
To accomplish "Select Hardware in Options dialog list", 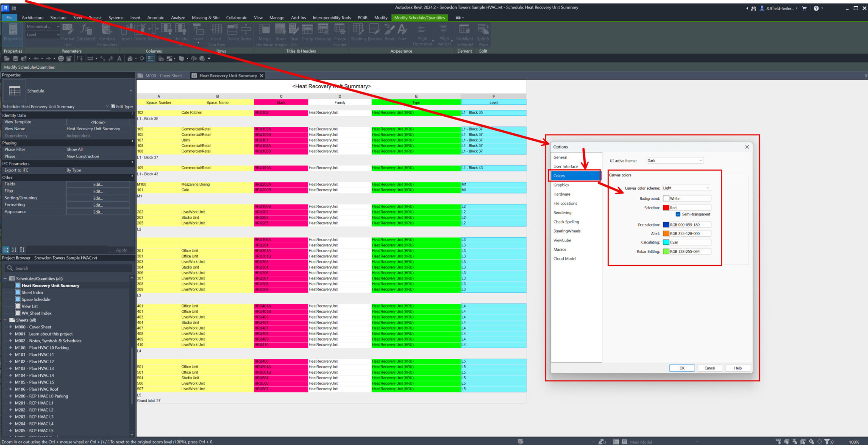I will (x=562, y=194).
